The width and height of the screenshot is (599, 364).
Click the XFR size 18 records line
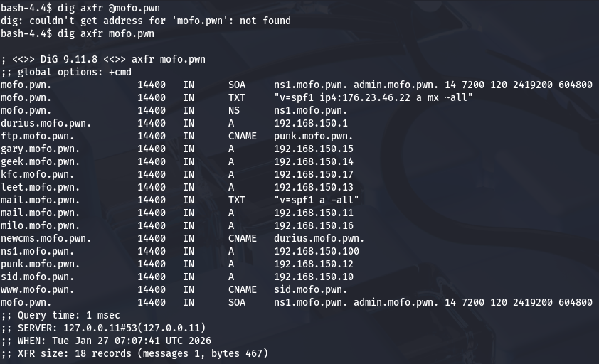click(x=134, y=353)
